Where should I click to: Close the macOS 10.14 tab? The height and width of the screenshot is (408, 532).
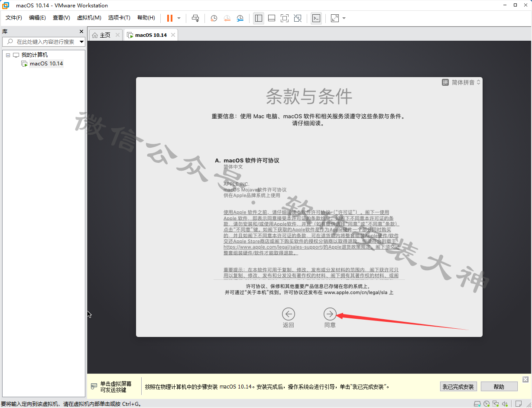(x=173, y=35)
